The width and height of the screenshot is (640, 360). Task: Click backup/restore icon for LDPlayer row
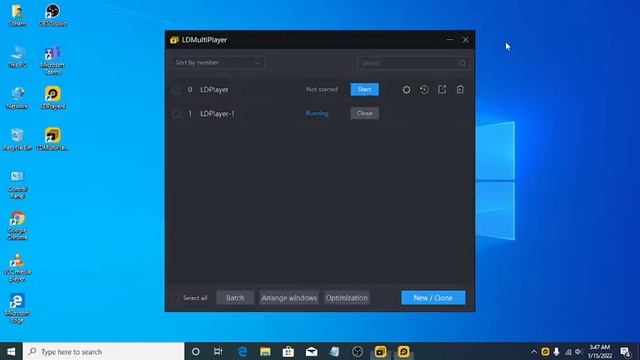click(x=424, y=90)
